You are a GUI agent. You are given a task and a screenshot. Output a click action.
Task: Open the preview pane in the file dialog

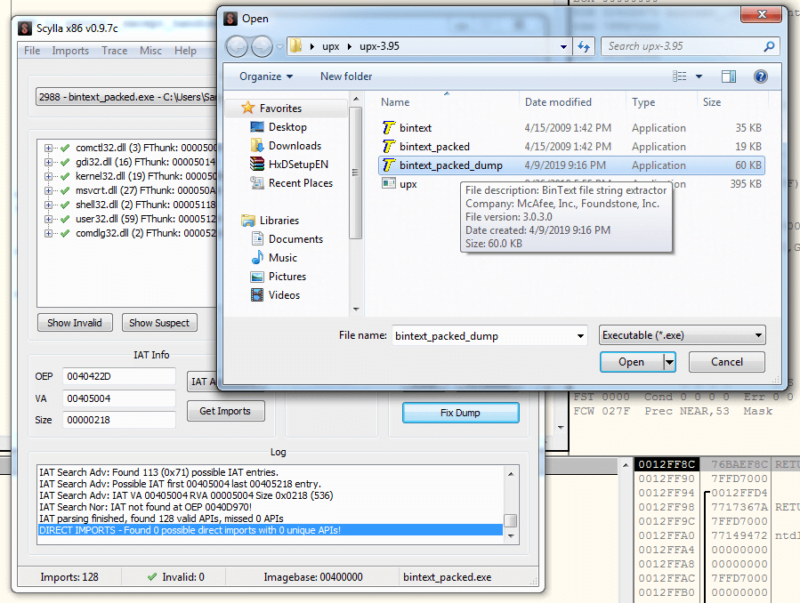pos(729,76)
